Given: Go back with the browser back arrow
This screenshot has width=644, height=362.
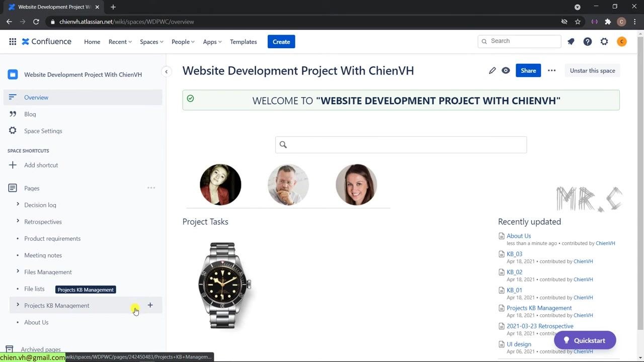Looking at the screenshot, I should click(9, 22).
